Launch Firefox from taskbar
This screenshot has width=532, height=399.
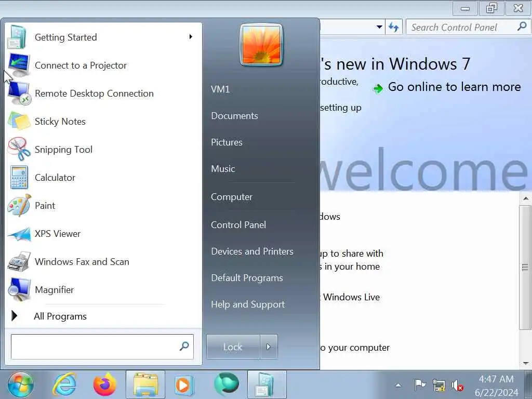pos(105,385)
